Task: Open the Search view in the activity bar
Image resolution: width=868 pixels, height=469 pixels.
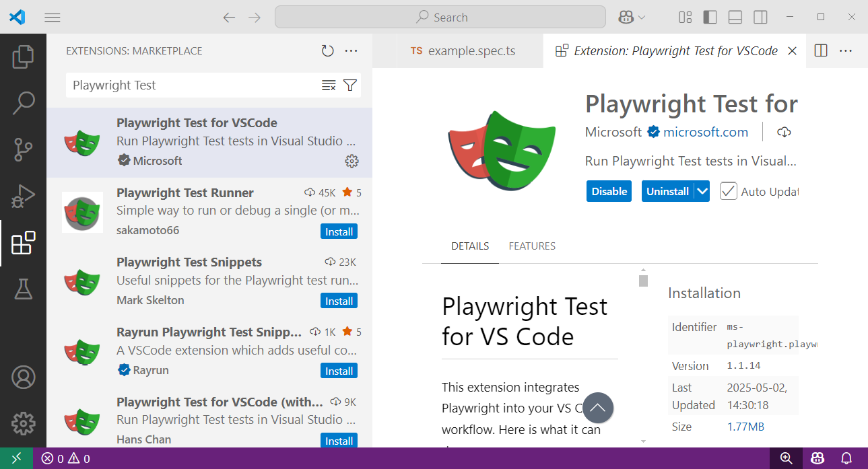Action: (24, 102)
